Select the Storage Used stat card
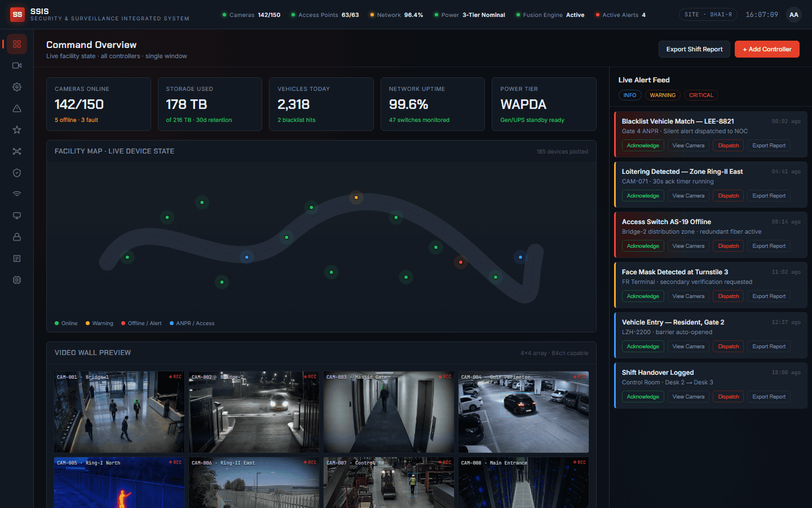Viewport: 812px width, 508px height. (x=210, y=104)
